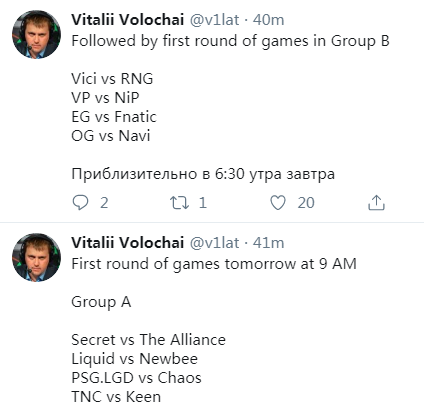The image size is (424, 414).
Task: Open profile picture on the 41m tweet
Action: point(36,257)
